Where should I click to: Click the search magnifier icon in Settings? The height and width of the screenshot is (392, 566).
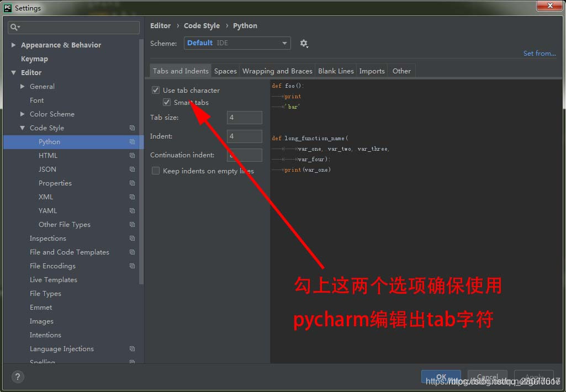[15, 28]
